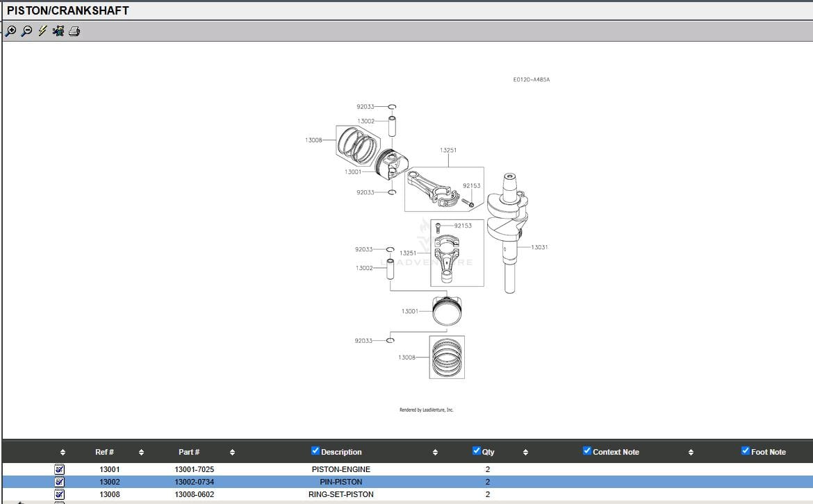Viewport: 813px width, 504px height.
Task: Click the note icon for row 13001
Action: [60, 469]
